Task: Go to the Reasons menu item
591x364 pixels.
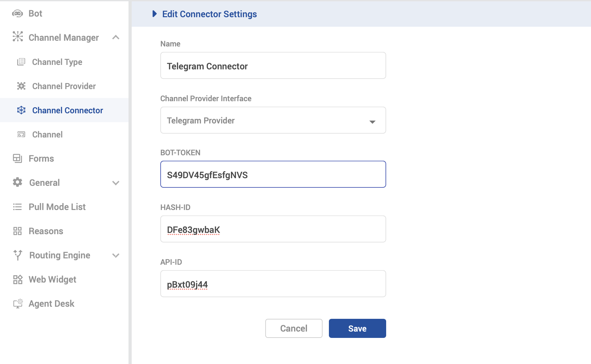Action: (46, 231)
